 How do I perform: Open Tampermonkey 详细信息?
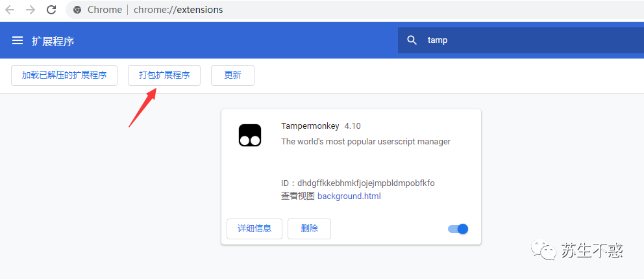254,229
